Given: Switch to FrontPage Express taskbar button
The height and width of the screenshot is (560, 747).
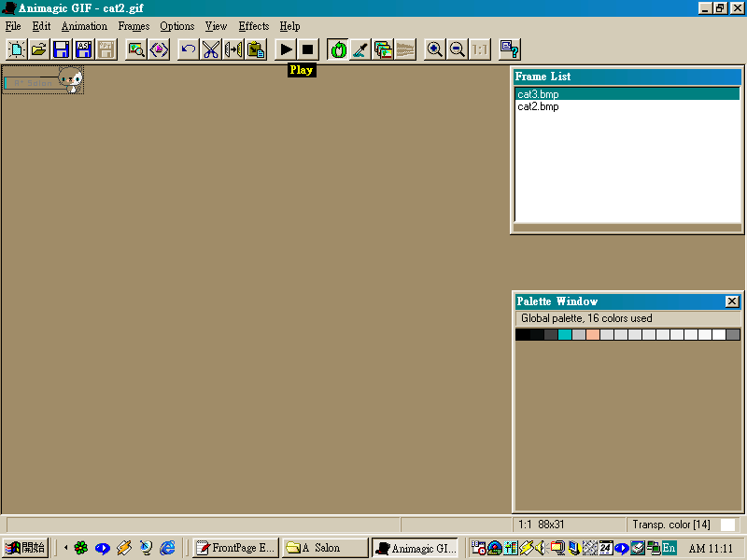Looking at the screenshot, I should 236,548.
